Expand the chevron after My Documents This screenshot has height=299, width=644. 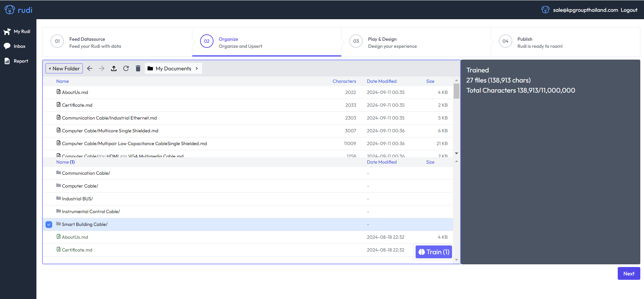click(x=197, y=68)
